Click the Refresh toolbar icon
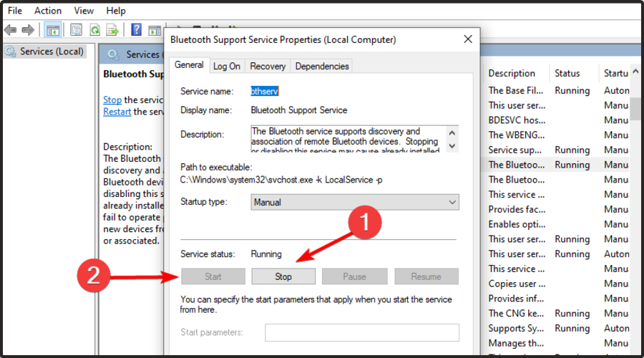644x358 pixels. click(95, 30)
